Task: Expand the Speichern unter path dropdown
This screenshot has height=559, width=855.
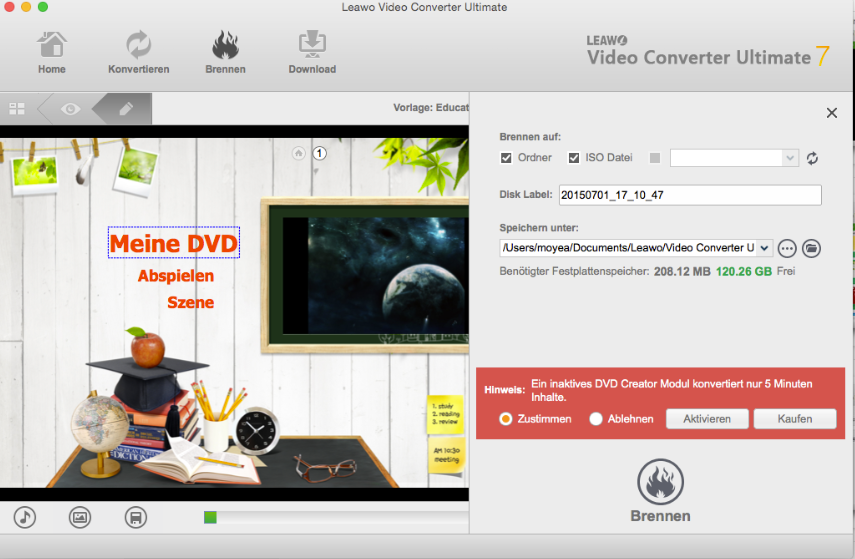Action: [764, 248]
